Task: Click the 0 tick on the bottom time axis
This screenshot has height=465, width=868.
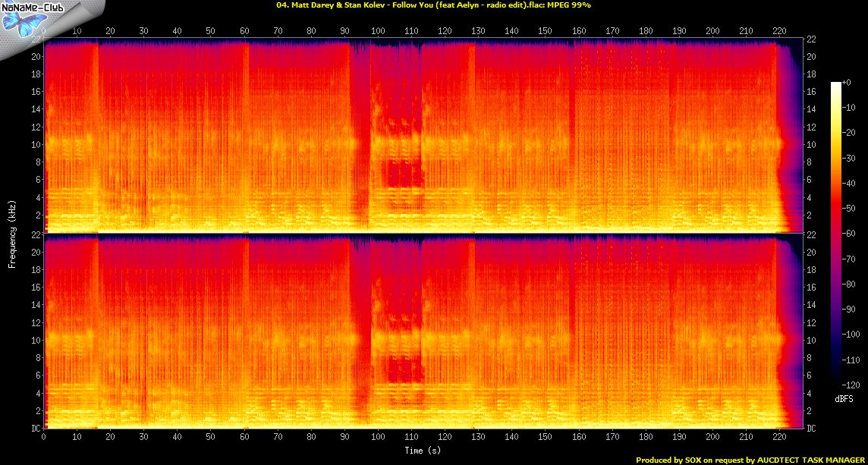Action: tap(44, 437)
